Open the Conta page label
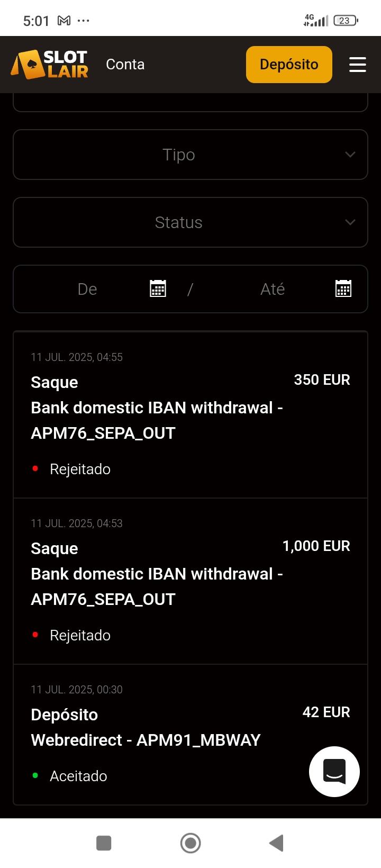This screenshot has width=381, height=868. coord(125,65)
